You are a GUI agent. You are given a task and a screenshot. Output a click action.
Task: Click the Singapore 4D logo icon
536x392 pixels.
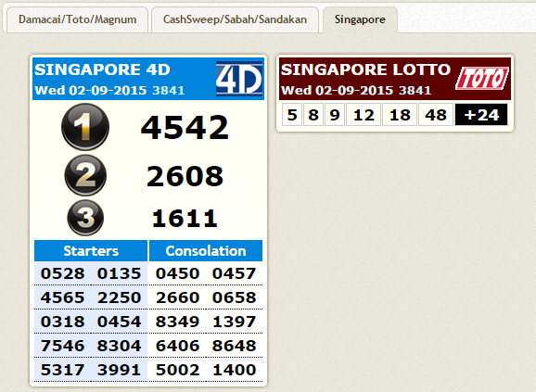(239, 79)
